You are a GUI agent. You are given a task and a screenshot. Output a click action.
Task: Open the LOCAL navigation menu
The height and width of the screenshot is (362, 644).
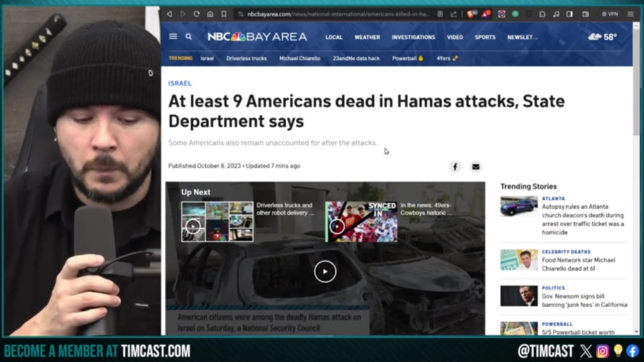pyautogui.click(x=334, y=37)
